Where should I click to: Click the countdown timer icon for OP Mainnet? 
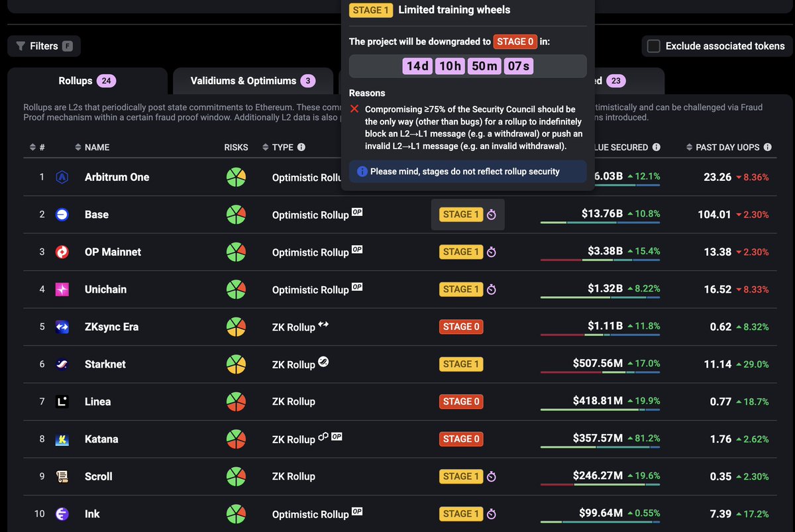[492, 252]
